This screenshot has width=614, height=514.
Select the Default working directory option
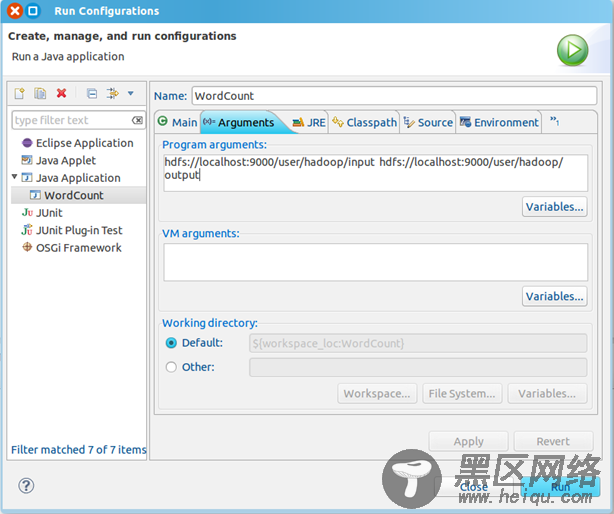[171, 343]
